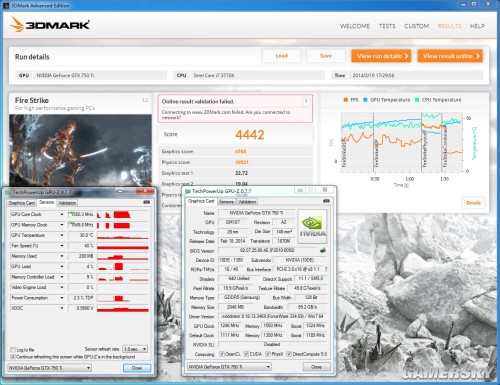Click the GPU-Z icon in sensors window title bar
The width and height of the screenshot is (500, 385).
coord(8,192)
